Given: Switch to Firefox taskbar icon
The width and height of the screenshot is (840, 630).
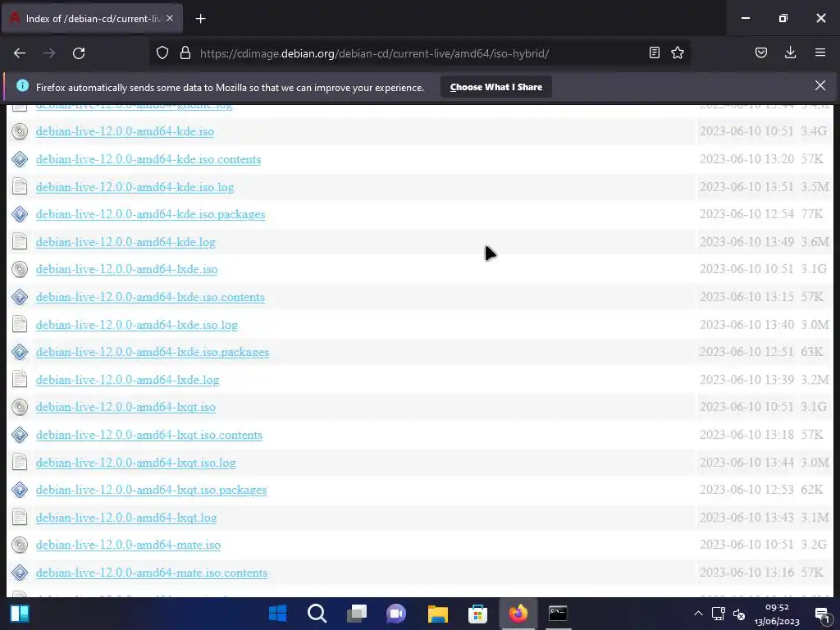Looking at the screenshot, I should [518, 614].
